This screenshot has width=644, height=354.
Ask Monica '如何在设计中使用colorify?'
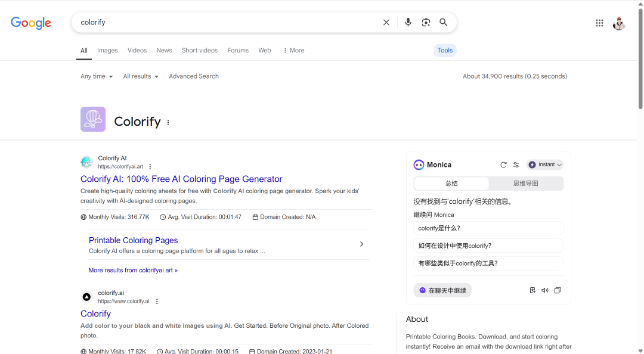pos(488,246)
